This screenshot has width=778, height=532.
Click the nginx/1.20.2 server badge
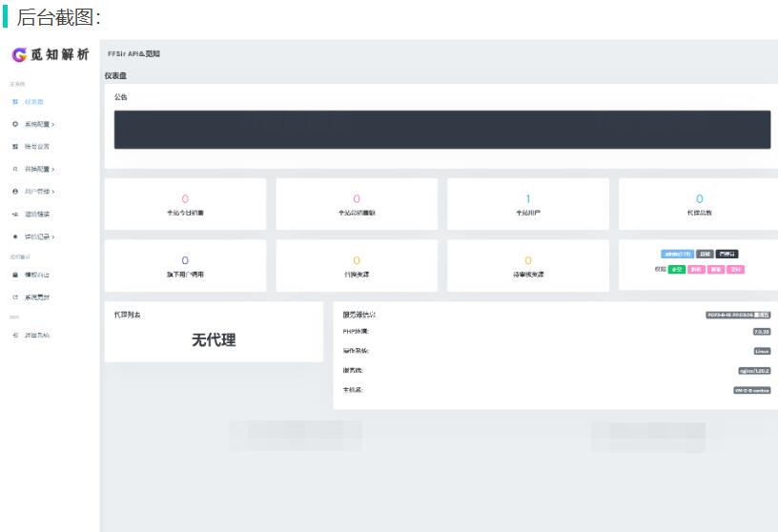coord(755,371)
